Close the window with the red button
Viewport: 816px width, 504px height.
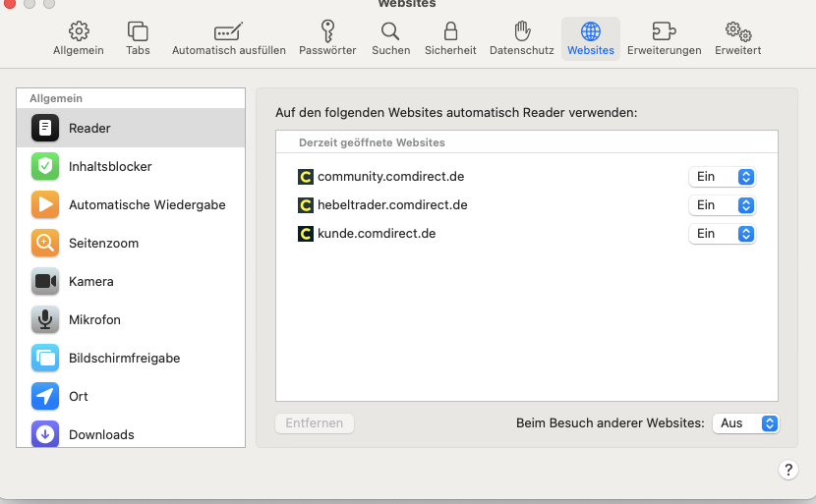9,3
